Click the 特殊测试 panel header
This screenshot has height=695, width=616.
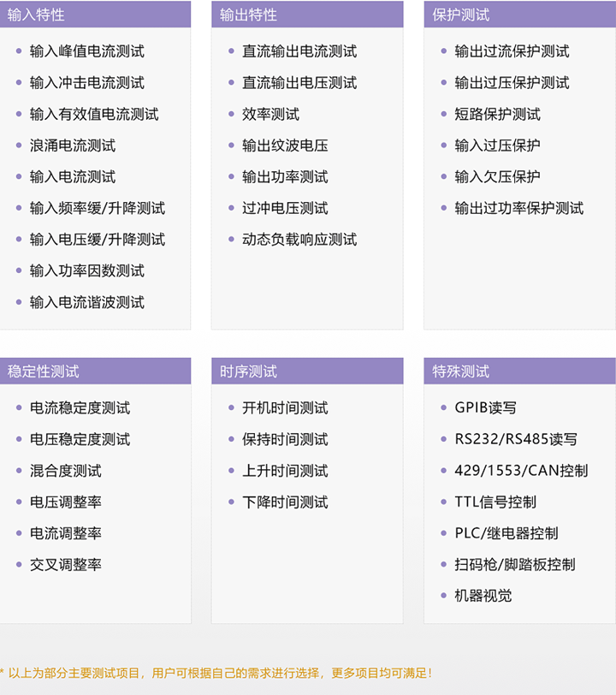point(461,371)
